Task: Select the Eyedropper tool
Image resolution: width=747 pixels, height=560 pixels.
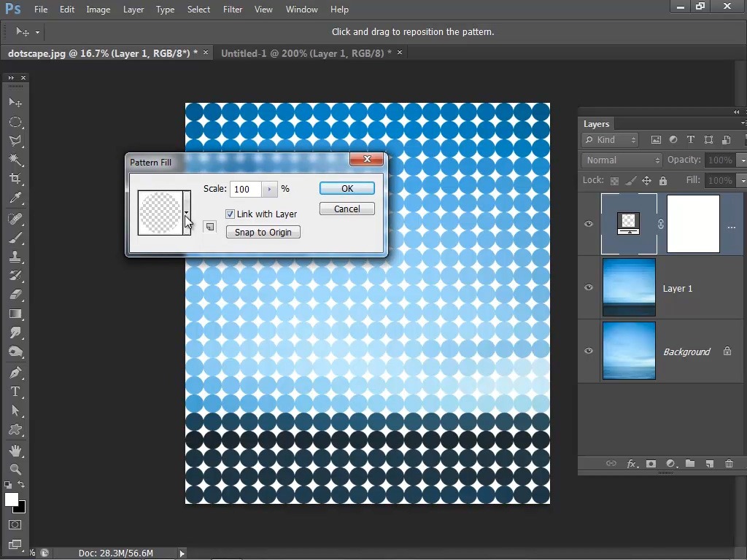Action: pyautogui.click(x=15, y=198)
